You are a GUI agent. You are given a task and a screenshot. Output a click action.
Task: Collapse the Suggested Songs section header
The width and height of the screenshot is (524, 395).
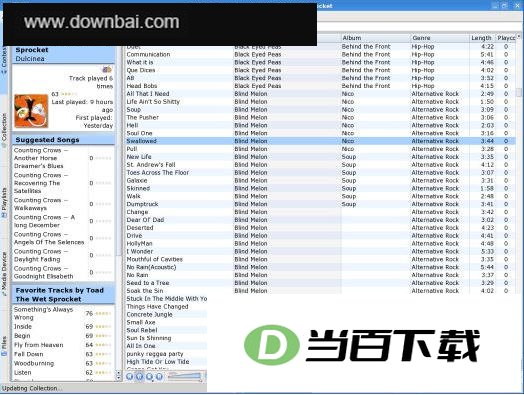63,140
